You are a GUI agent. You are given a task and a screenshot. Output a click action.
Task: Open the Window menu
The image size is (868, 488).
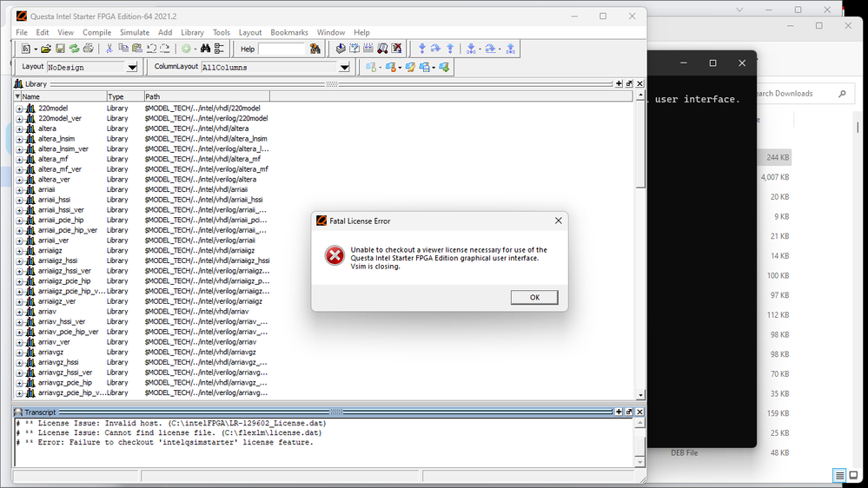coord(331,33)
